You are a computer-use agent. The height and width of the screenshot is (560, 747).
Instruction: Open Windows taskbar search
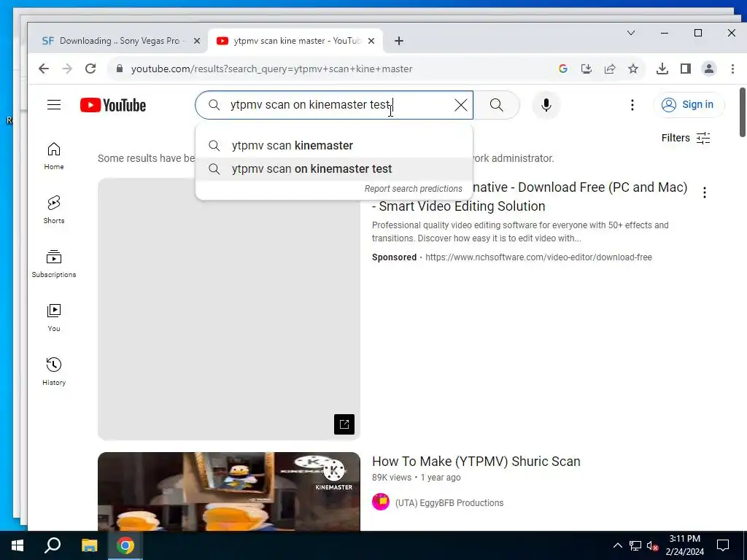(x=53, y=545)
